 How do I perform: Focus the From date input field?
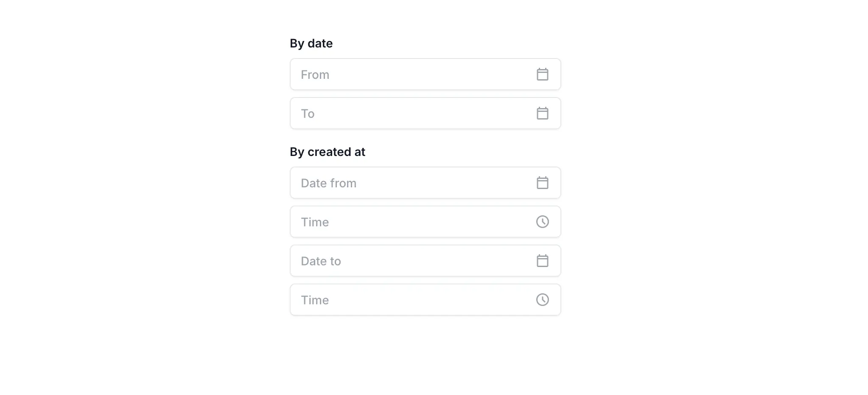tap(425, 74)
